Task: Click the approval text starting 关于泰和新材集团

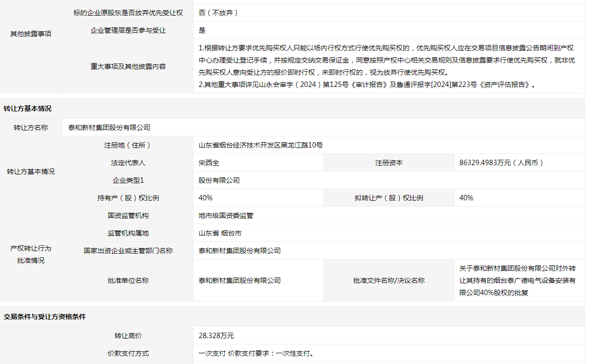Action: (518, 280)
